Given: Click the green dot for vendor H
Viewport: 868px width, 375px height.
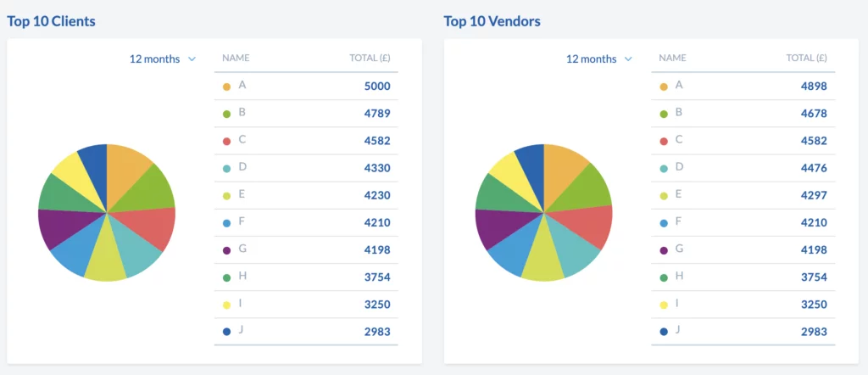Looking at the screenshot, I should [x=663, y=277].
